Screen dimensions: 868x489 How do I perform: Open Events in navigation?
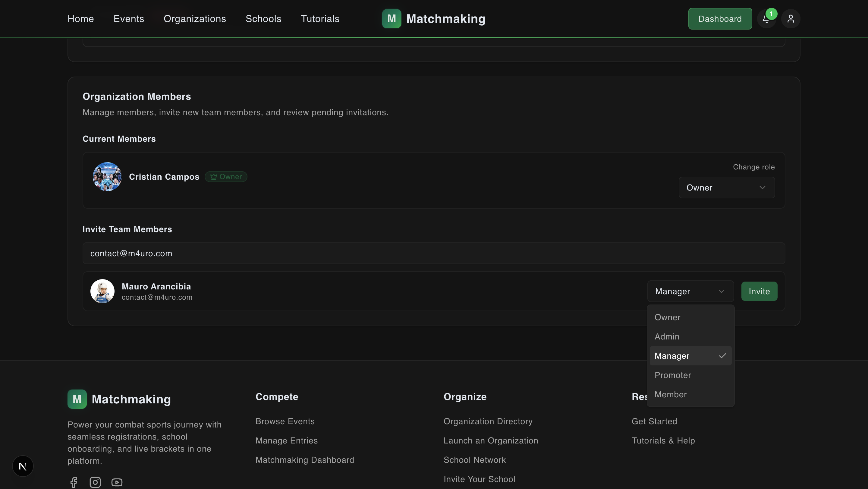coord(129,18)
